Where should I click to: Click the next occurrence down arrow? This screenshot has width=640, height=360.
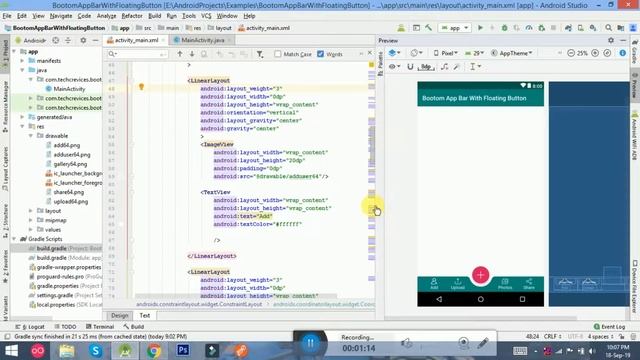pos(192,54)
